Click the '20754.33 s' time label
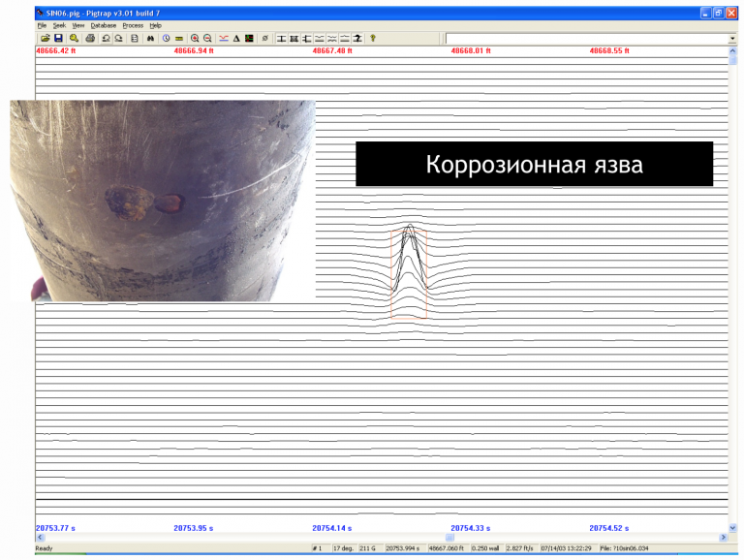 click(x=470, y=528)
